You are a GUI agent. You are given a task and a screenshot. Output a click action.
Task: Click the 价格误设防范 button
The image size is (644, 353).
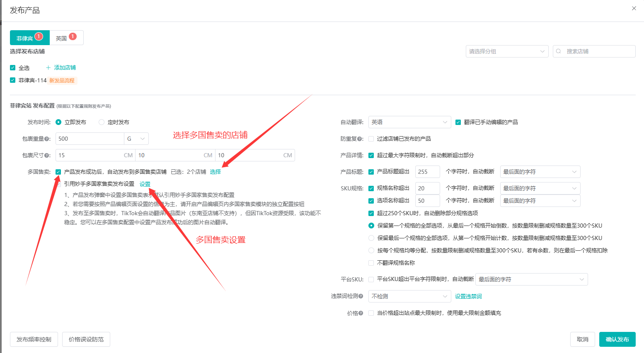pos(86,339)
